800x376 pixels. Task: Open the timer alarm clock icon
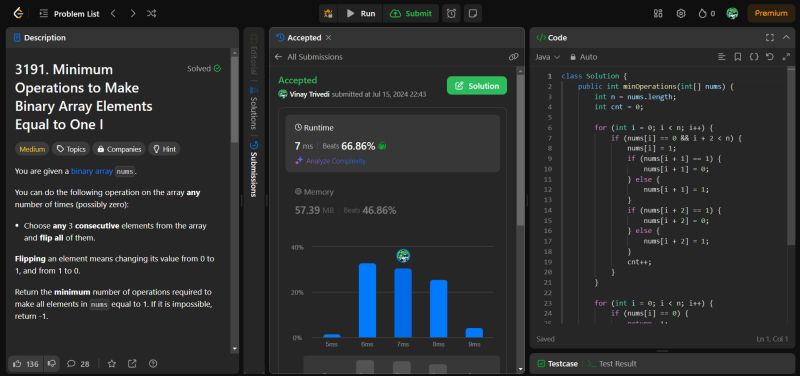[x=451, y=14]
